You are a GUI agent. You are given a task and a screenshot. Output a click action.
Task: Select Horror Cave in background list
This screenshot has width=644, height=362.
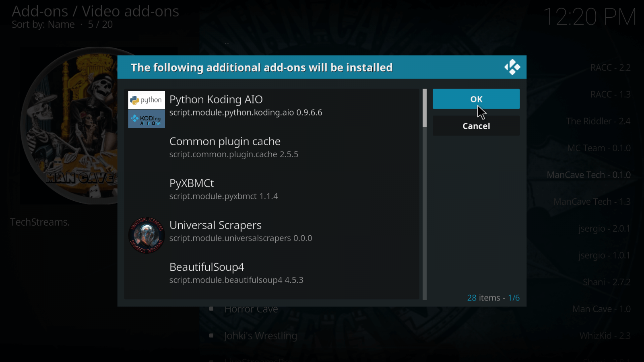(251, 309)
